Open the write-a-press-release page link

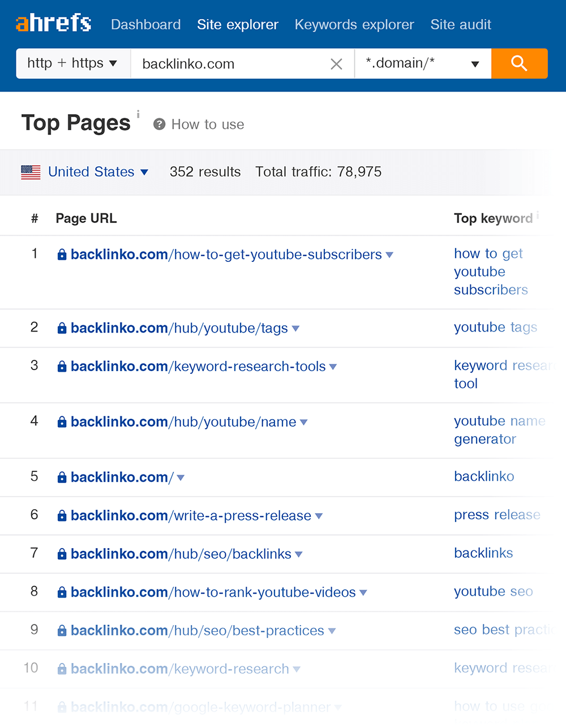[x=191, y=516]
